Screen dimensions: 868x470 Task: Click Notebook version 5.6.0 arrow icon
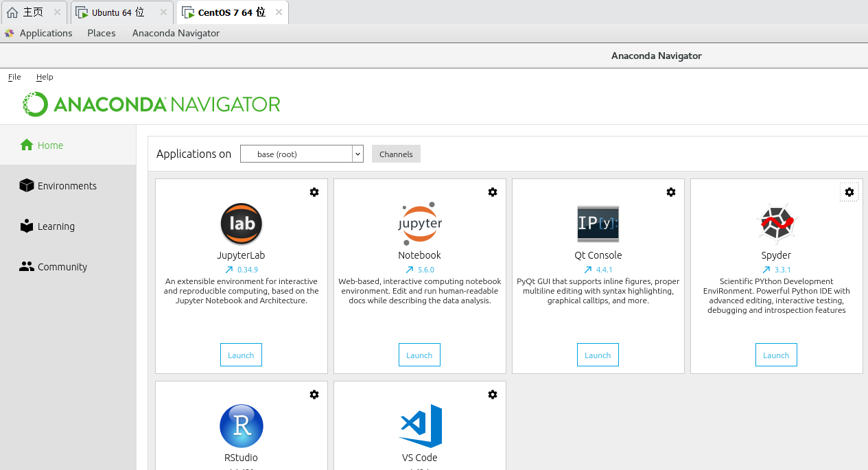410,270
